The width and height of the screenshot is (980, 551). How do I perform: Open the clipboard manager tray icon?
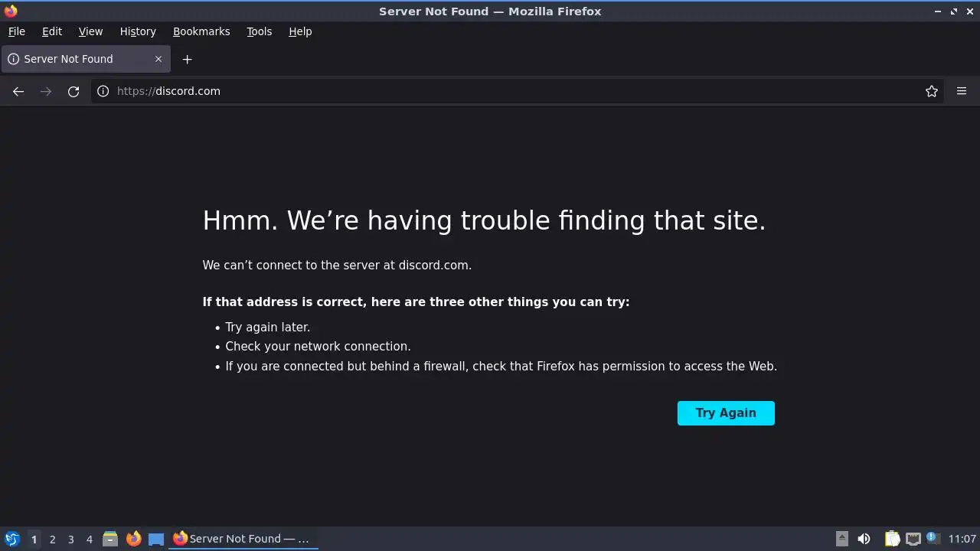coord(892,539)
